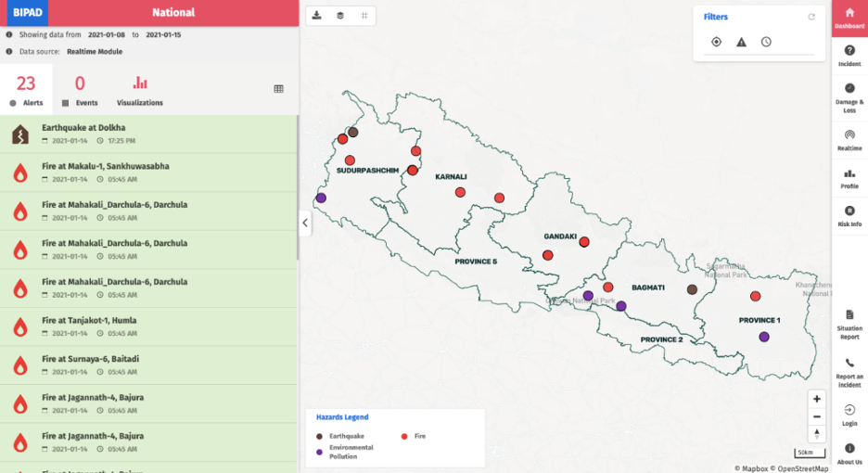Select the location filter icon
Viewport: 868px width, 473px height.
[x=716, y=42]
